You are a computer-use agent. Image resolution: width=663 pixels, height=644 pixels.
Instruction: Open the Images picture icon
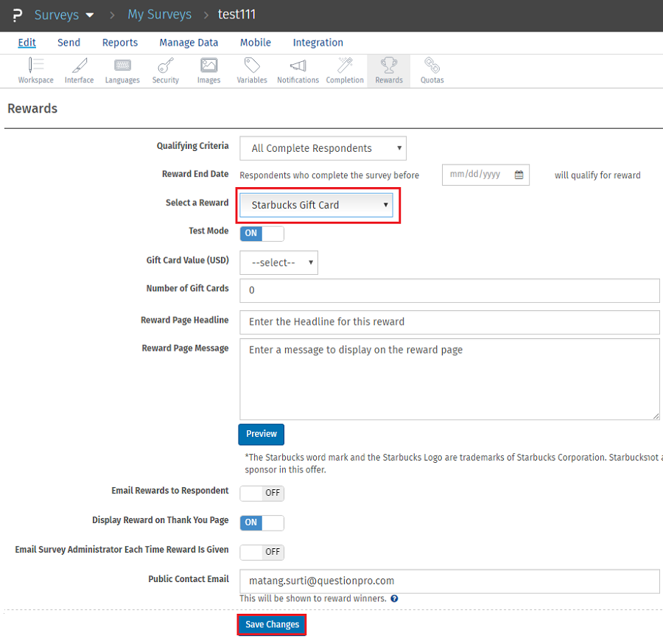[x=208, y=66]
